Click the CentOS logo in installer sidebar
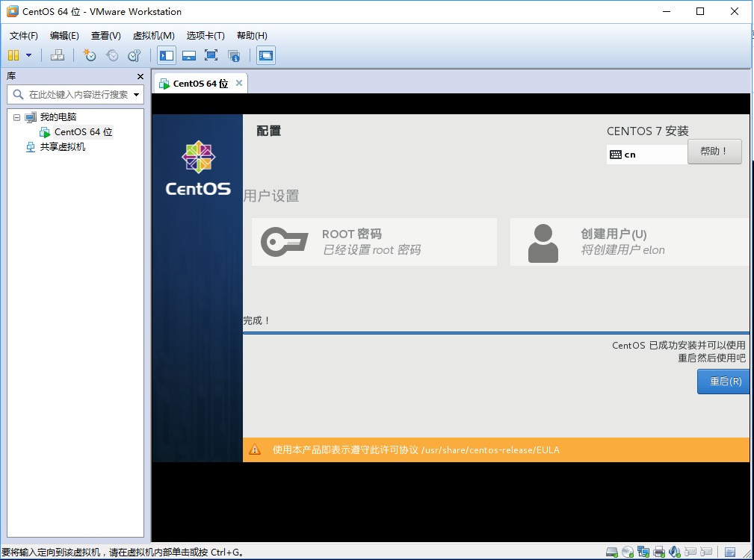This screenshot has width=754, height=560. pyautogui.click(x=198, y=168)
